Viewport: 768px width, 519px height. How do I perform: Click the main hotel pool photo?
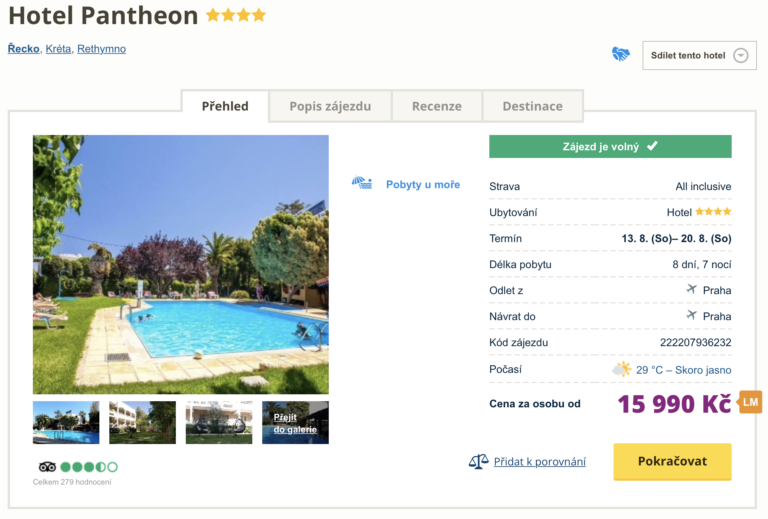coord(181,264)
